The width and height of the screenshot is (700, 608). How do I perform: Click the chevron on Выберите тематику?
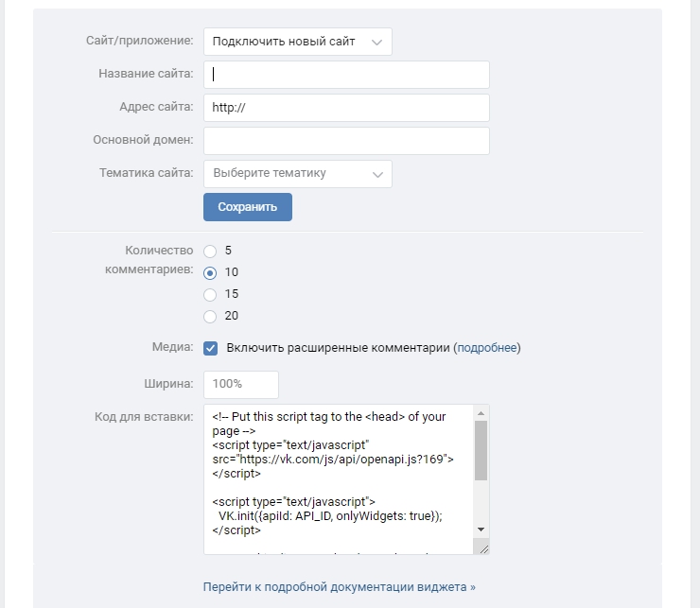pos(377,174)
